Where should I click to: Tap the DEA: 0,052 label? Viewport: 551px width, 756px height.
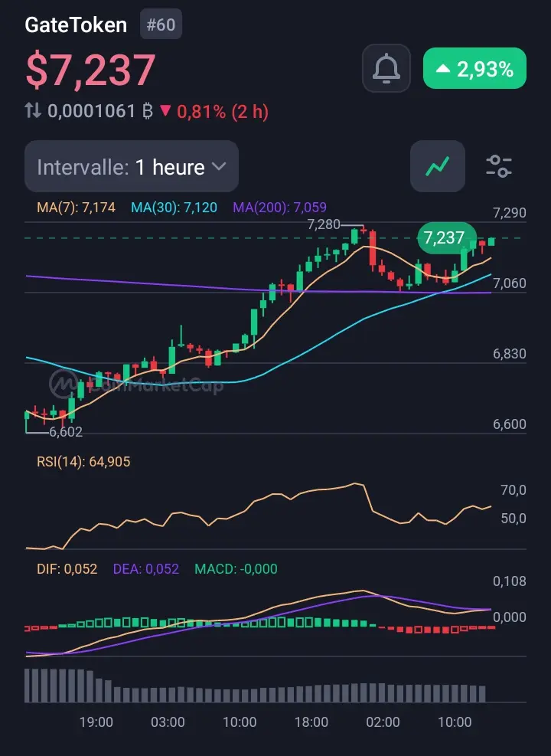click(x=146, y=569)
